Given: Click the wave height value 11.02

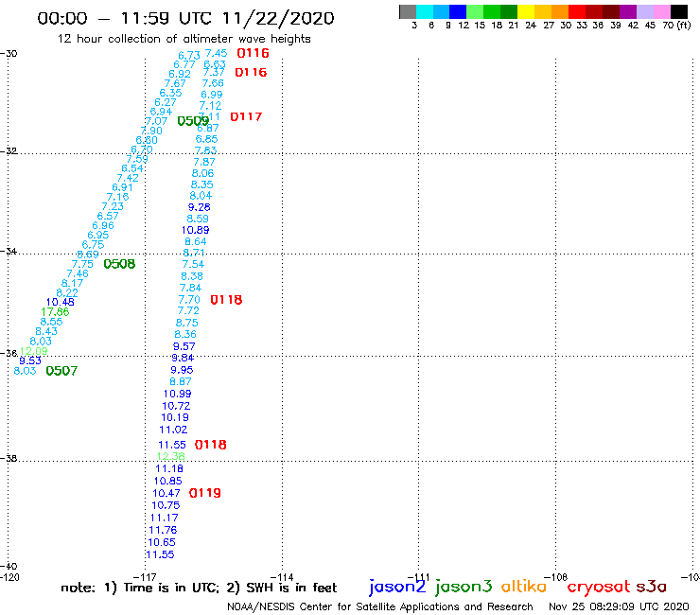Looking at the screenshot, I should click(x=173, y=430).
